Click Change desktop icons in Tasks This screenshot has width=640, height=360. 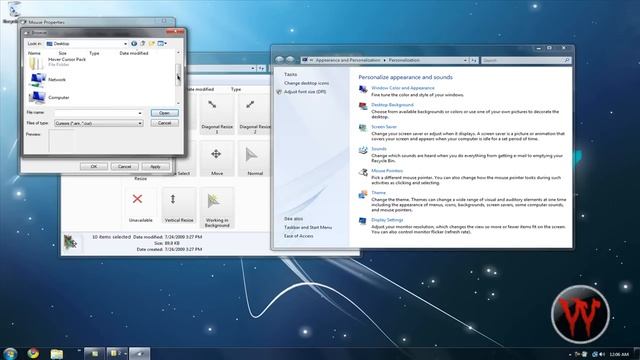coord(306,83)
